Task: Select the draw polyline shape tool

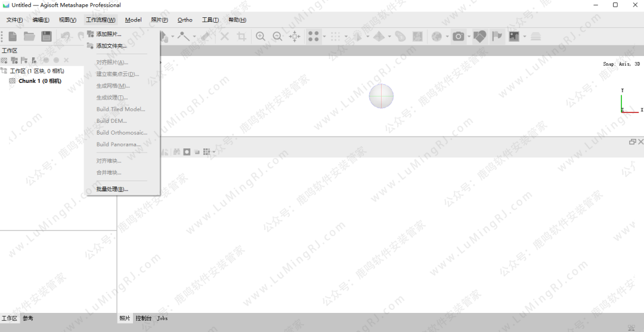Action: 183,36
